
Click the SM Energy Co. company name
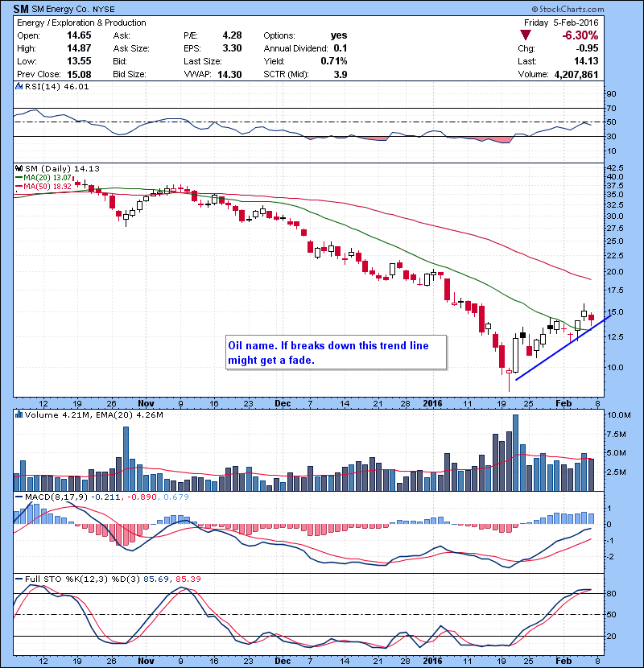[60, 9]
